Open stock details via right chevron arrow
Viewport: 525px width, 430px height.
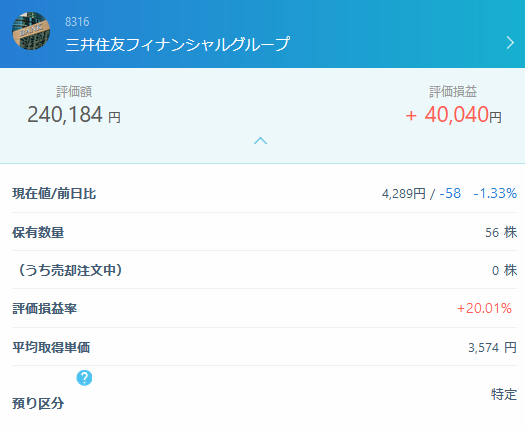[510, 43]
